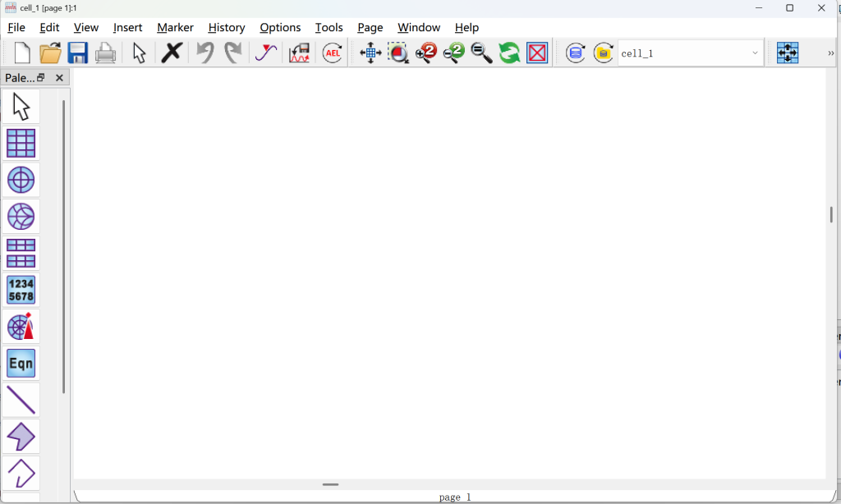
Task: Select the antenna radiation plot icon
Action: 21,327
